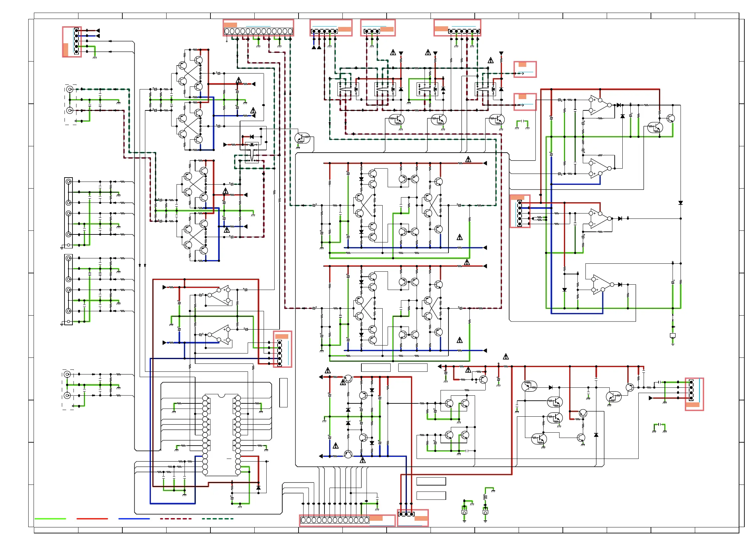Select the 6-pin connector at top right

point(464,31)
